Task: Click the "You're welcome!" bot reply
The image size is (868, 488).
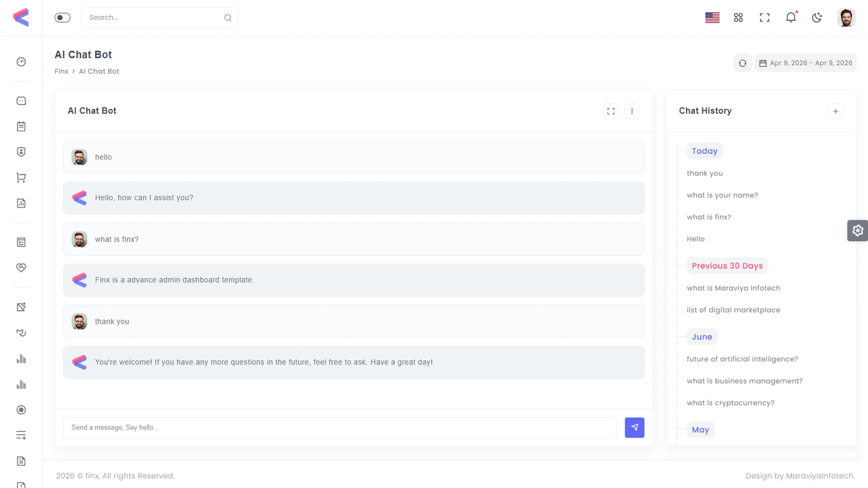Action: tap(354, 362)
